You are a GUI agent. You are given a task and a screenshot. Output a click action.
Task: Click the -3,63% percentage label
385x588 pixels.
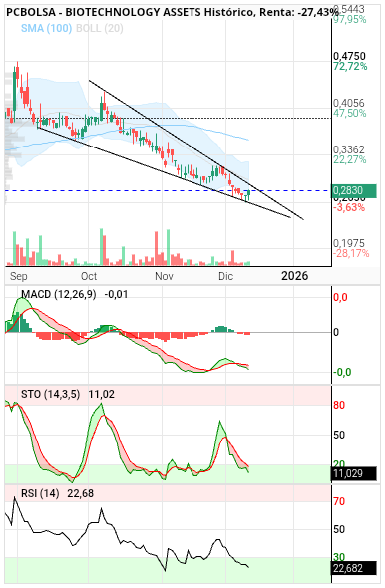[349, 207]
